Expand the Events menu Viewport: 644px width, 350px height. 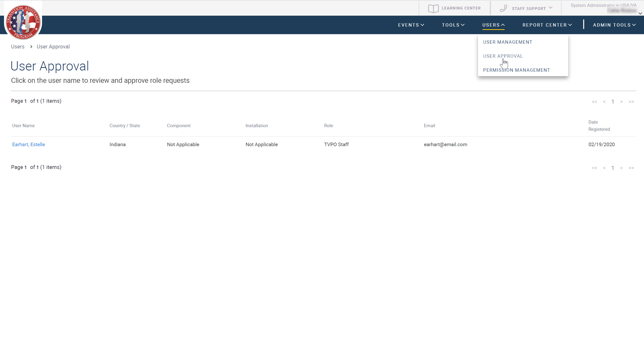tap(411, 25)
